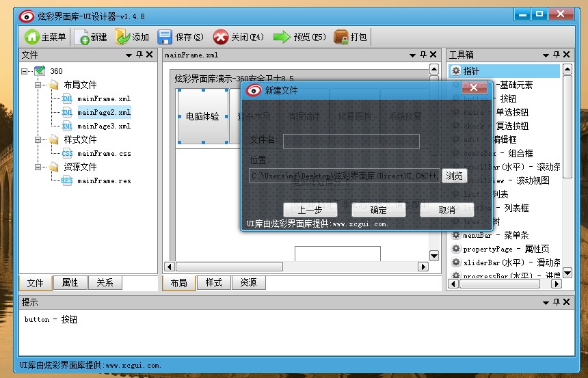The image size is (588, 378).
Task: Click the 文件名 text input field
Action: pyautogui.click(x=351, y=141)
